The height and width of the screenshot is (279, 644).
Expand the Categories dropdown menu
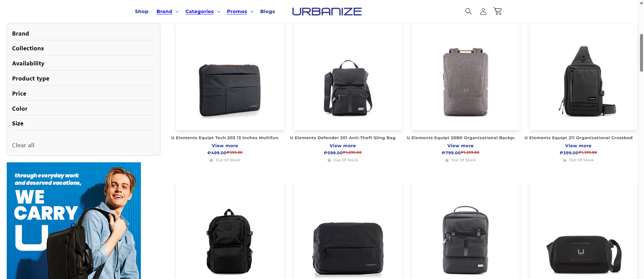[x=203, y=11]
